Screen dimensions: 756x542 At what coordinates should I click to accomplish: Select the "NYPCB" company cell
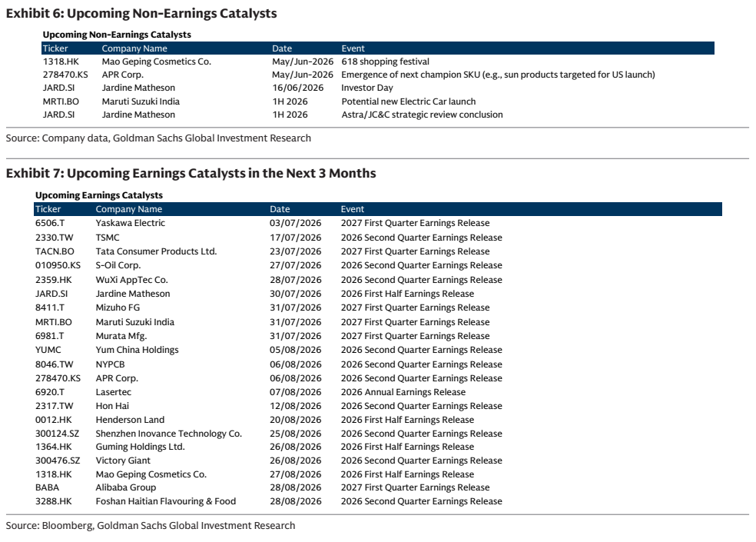pyautogui.click(x=110, y=364)
